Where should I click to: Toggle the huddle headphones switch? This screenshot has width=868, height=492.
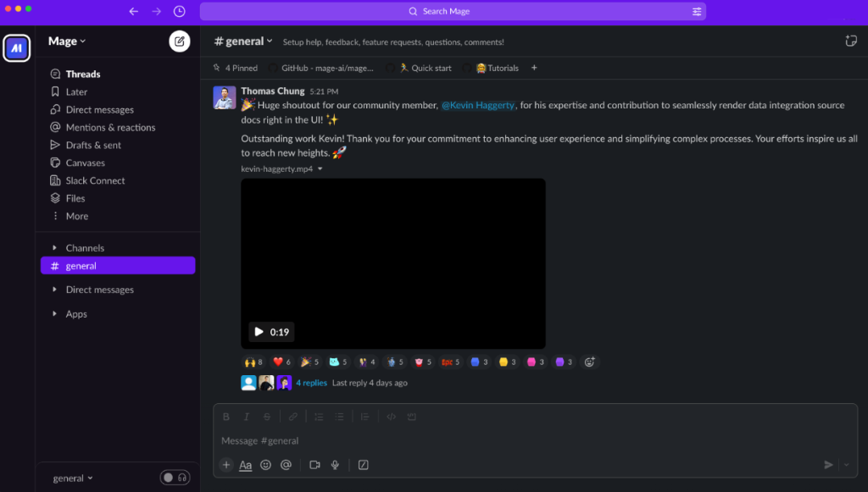175,478
